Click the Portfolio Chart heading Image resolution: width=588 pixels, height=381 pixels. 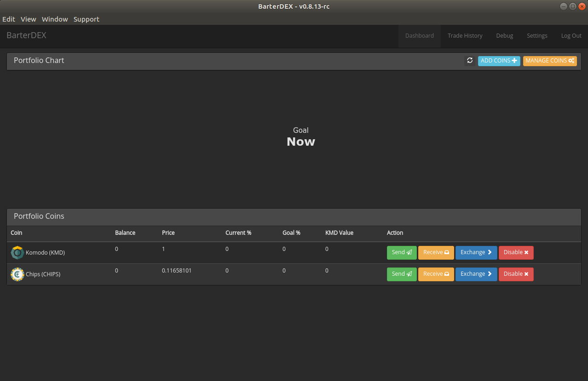[39, 61]
